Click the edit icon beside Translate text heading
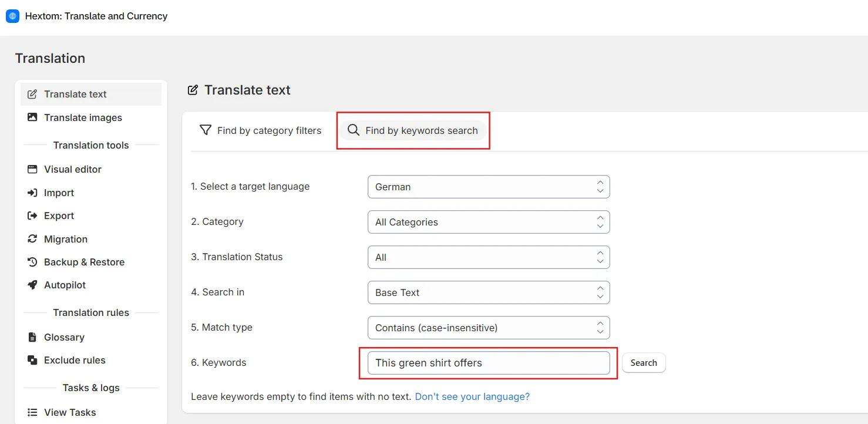Screen dimensions: 868x424 [x=193, y=90]
